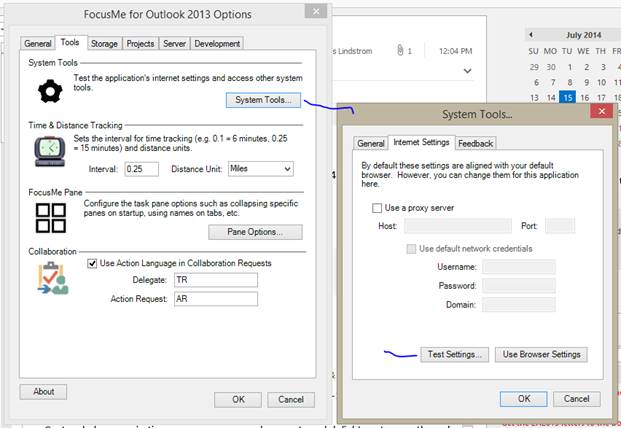Select July 15 in the calendar
The image size is (621, 428).
point(568,97)
